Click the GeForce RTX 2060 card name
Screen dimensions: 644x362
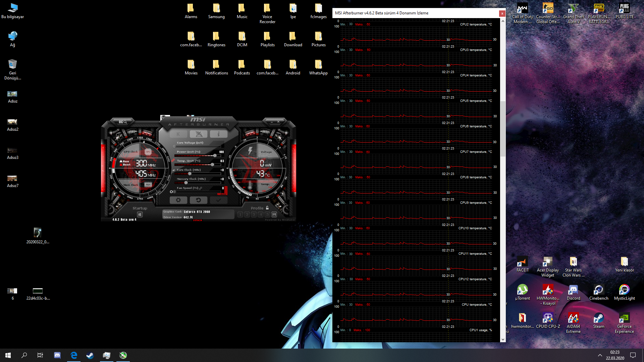[x=197, y=212]
